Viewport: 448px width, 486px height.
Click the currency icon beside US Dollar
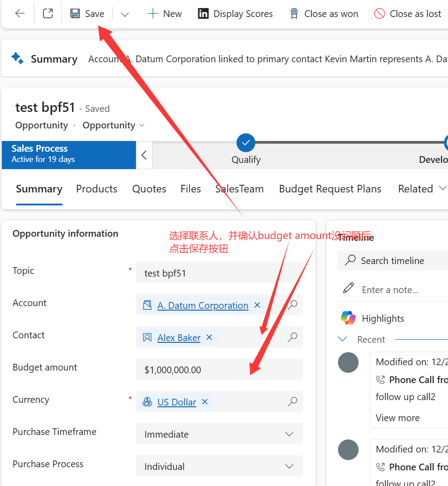point(148,402)
